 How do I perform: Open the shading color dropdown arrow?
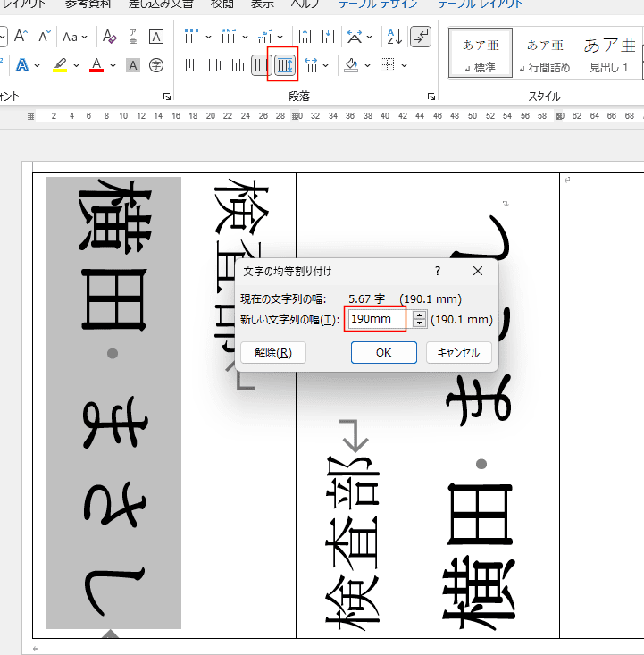tap(367, 65)
